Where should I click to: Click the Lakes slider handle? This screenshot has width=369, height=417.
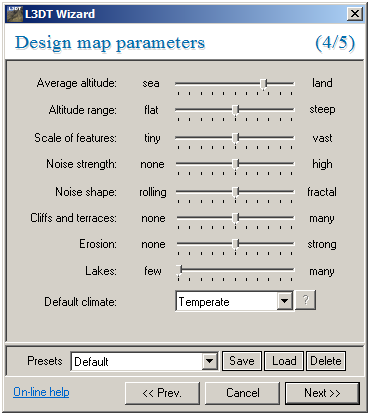[179, 270]
